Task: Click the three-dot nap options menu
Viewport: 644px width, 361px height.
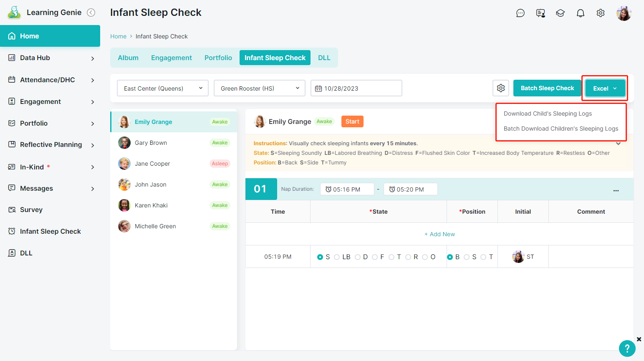Action: coord(616,190)
